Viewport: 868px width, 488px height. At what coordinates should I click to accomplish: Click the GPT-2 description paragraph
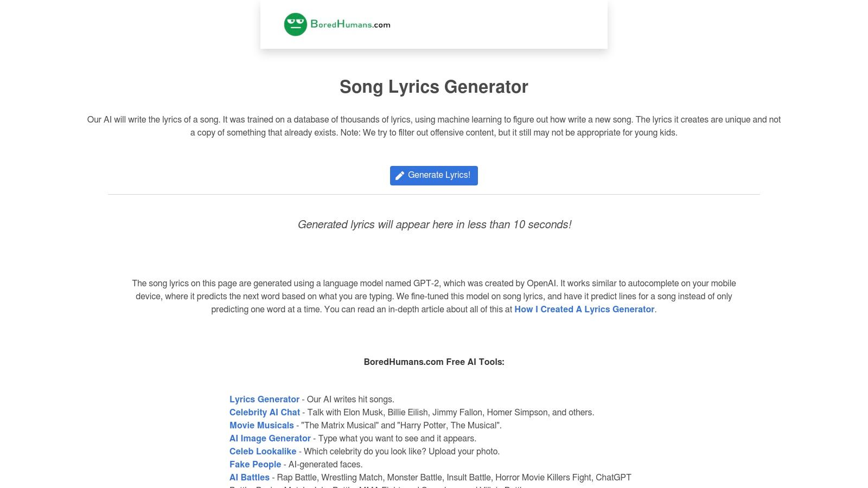[x=434, y=296]
